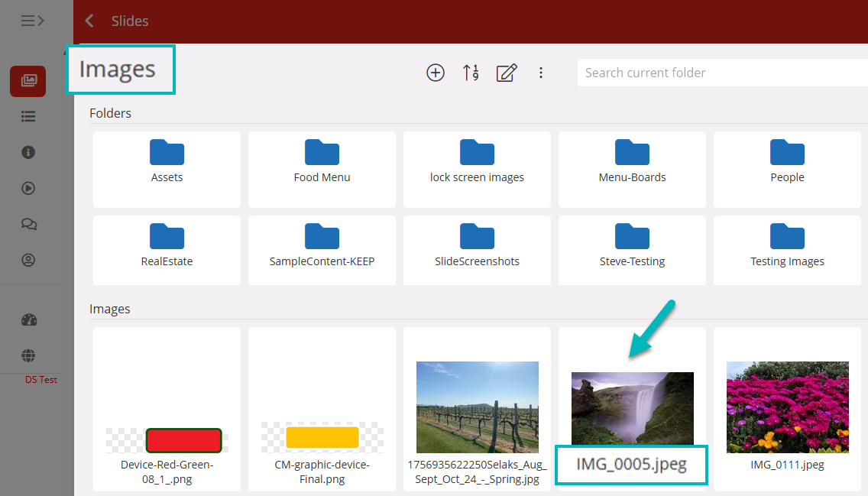The image size is (868, 496).
Task: Open the Food Menu folder
Action: 322,161
